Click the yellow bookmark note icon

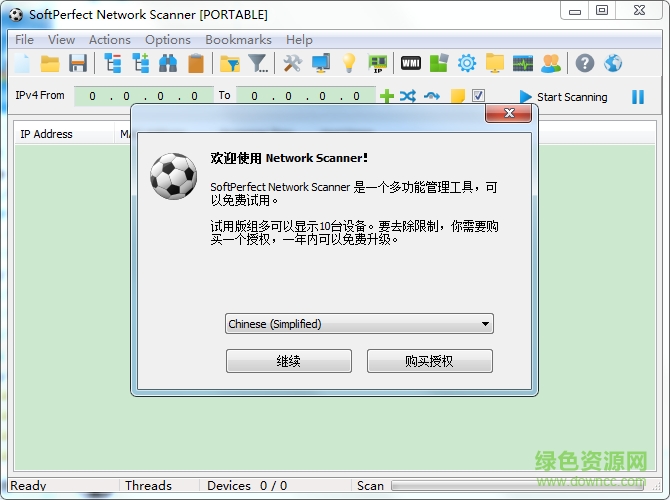(x=458, y=96)
